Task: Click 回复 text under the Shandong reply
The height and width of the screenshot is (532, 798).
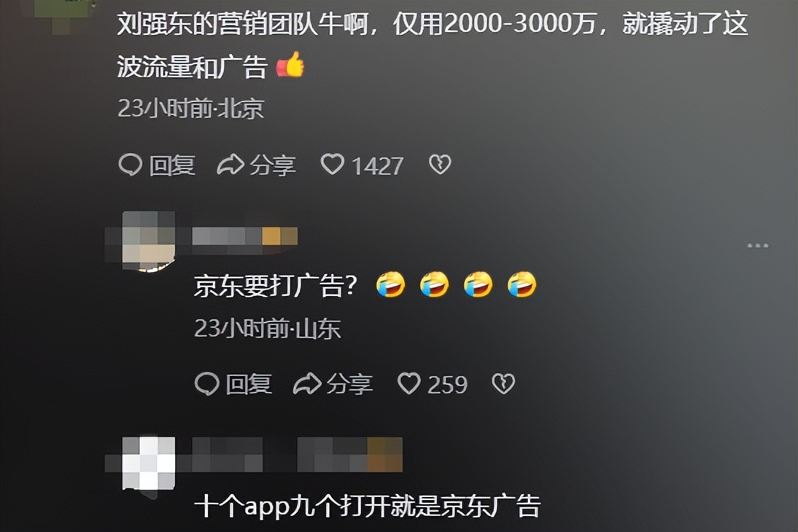Action: tap(248, 384)
